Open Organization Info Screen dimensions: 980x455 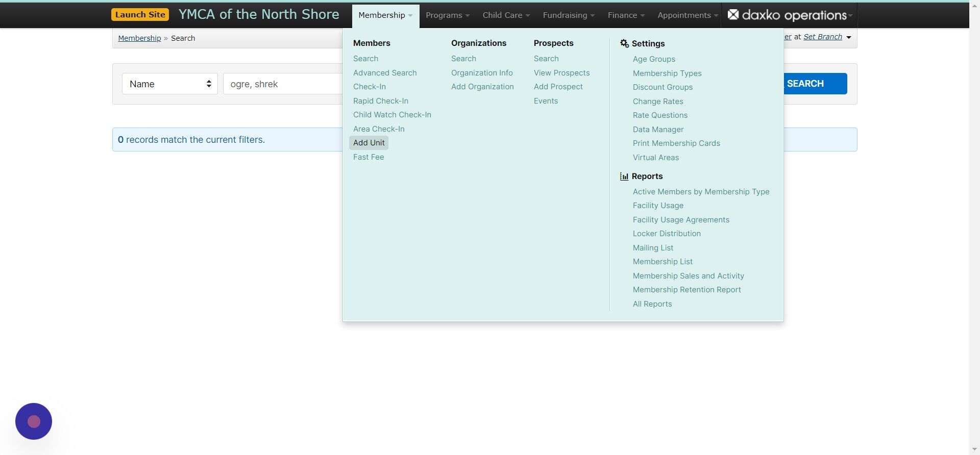click(x=482, y=73)
